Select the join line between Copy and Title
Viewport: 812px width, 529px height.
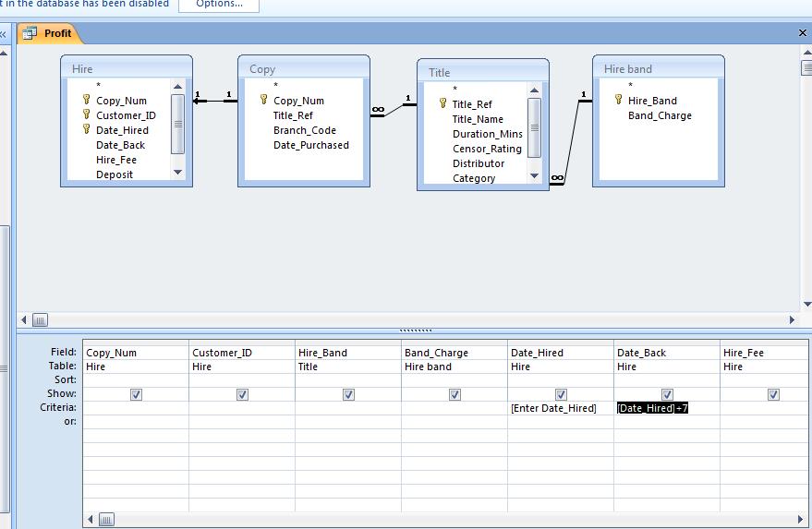pyautogui.click(x=394, y=110)
